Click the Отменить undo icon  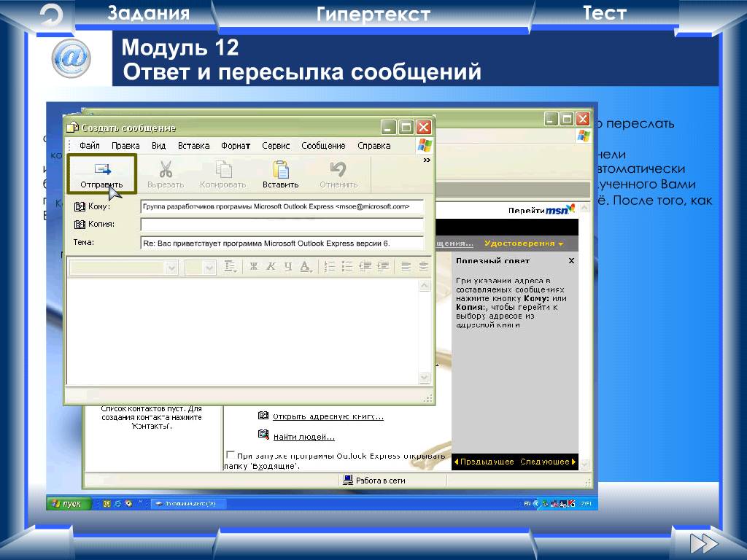[x=338, y=169]
